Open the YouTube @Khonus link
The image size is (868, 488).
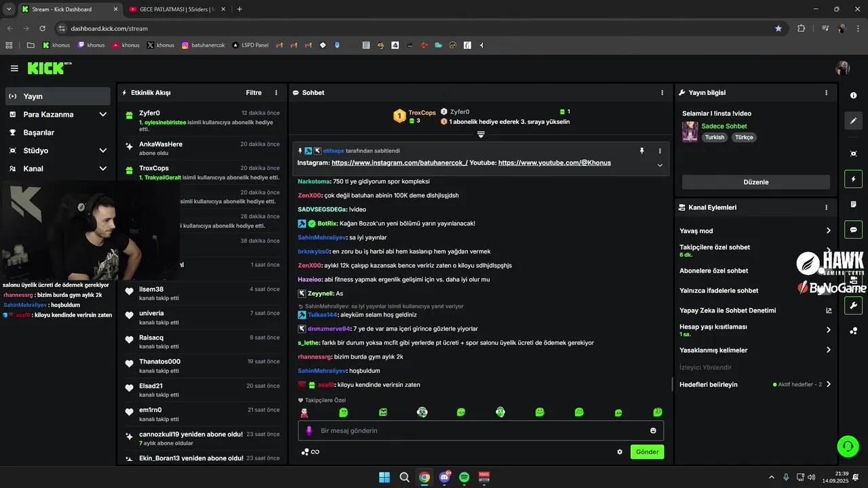pyautogui.click(x=555, y=163)
